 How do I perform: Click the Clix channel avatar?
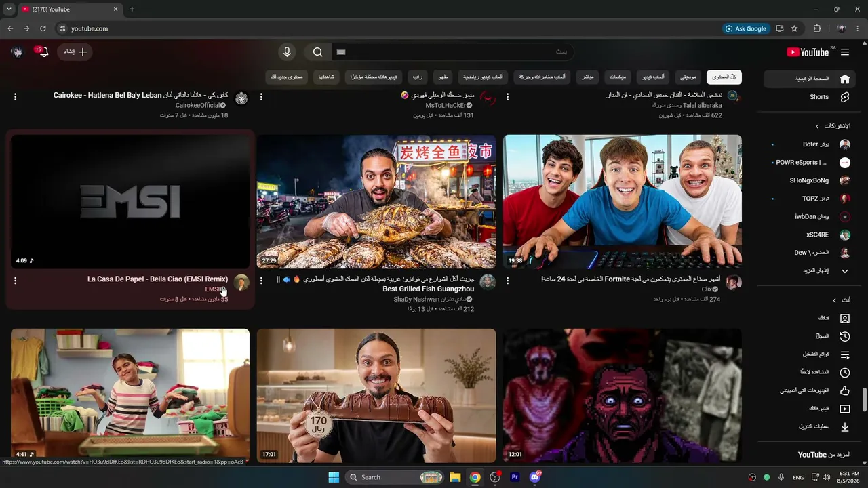pos(734,283)
